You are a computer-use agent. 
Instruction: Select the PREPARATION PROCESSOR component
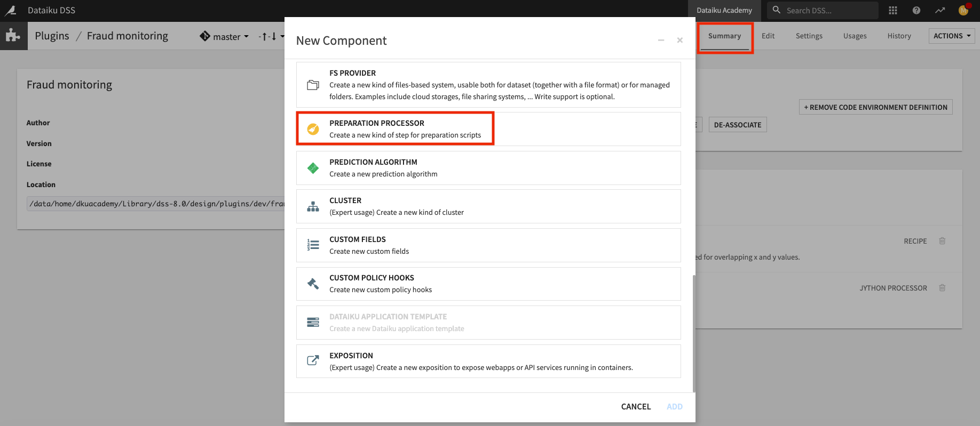pyautogui.click(x=488, y=129)
